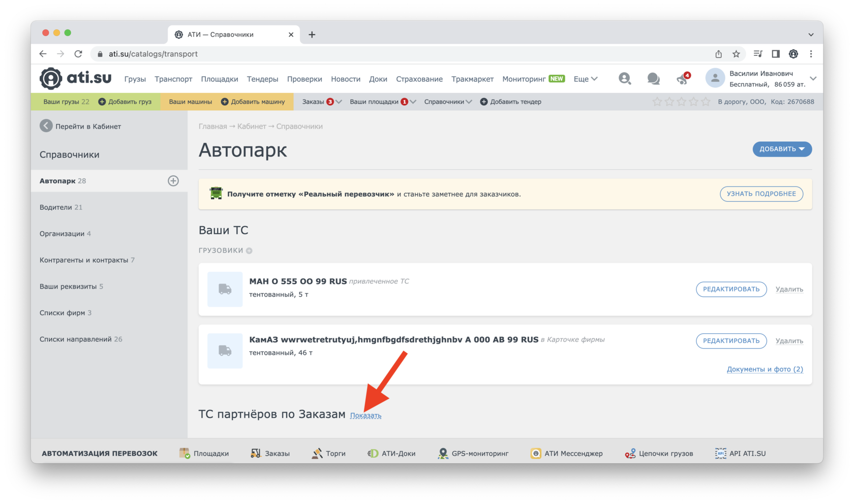Screen dimensions: 854x504
Task: Click truck thumbnail of КамАЗ vehicle
Action: [x=225, y=351]
